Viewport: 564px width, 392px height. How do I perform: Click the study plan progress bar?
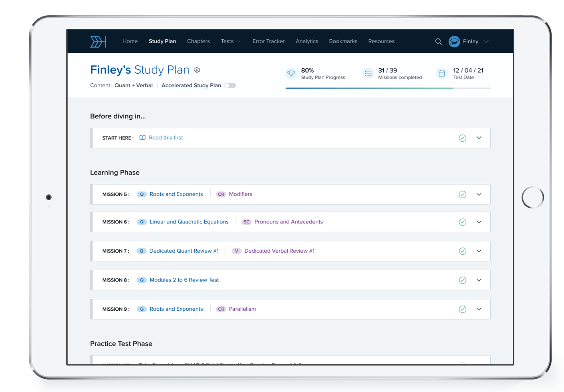pos(387,88)
